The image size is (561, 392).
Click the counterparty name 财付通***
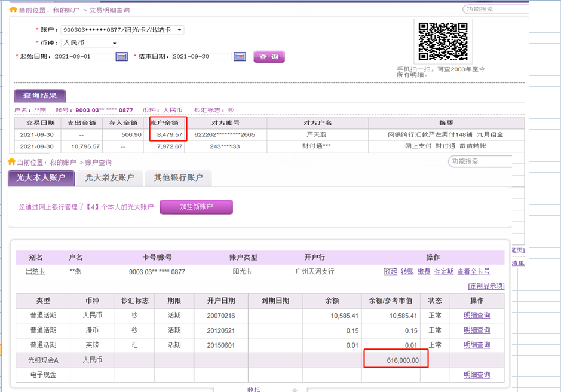(317, 146)
